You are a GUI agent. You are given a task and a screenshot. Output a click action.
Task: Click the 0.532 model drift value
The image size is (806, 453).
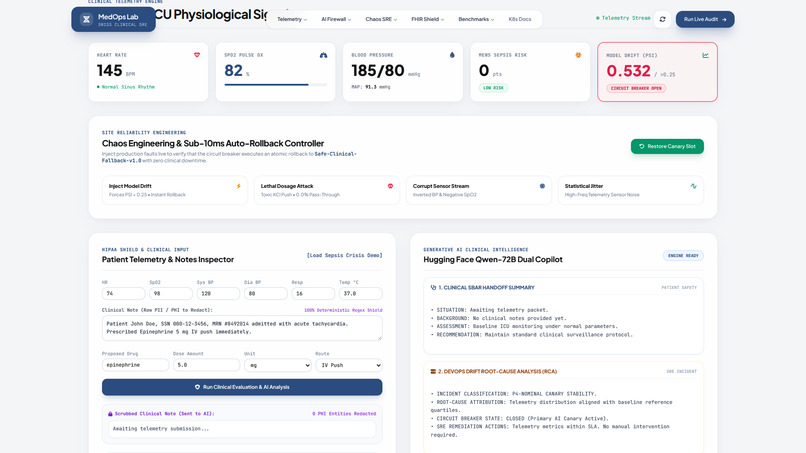628,70
